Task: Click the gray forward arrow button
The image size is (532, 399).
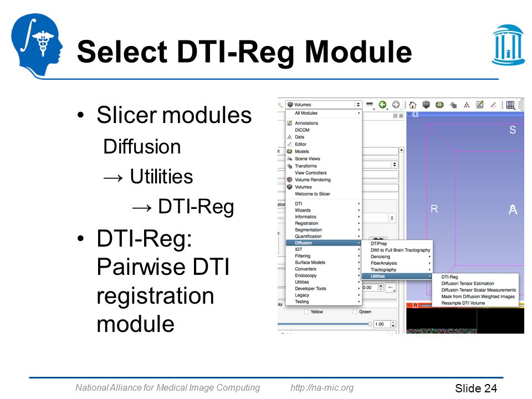Action: (x=396, y=105)
